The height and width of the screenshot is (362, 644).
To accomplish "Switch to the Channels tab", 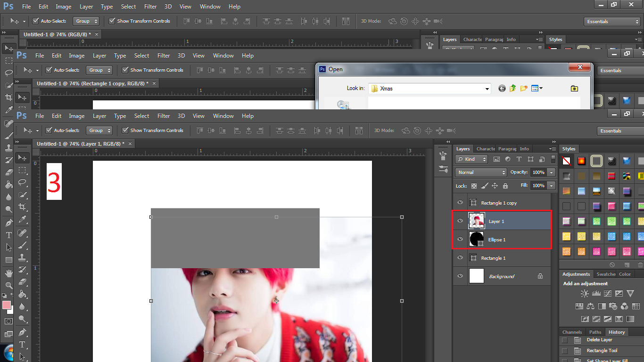I will [572, 332].
